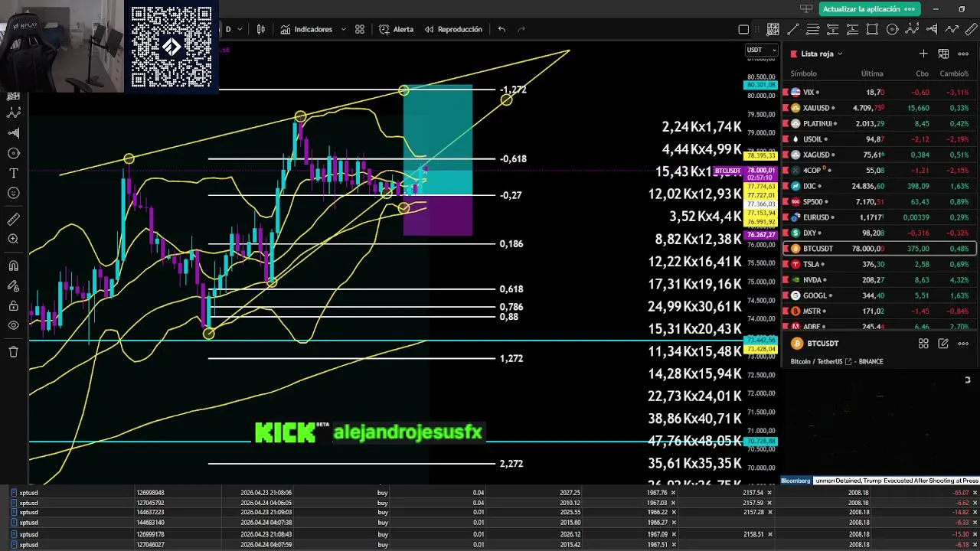Select DXY in the watchlist
The width and height of the screenshot is (980, 551).
click(879, 233)
